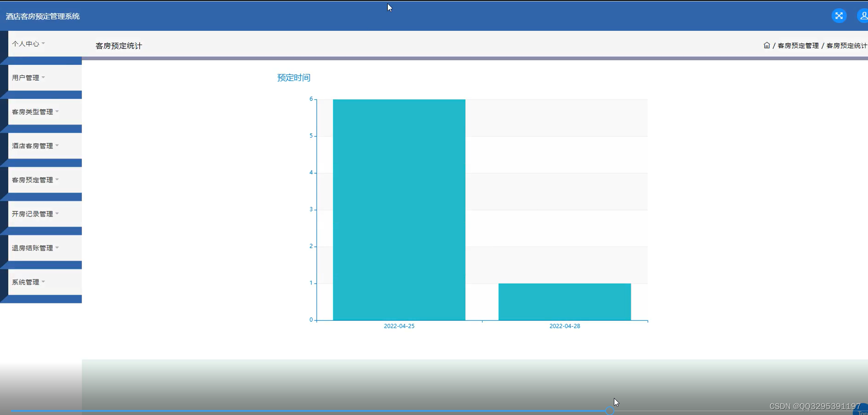Click the video progress slider handle
The image size is (868, 415).
[610, 410]
